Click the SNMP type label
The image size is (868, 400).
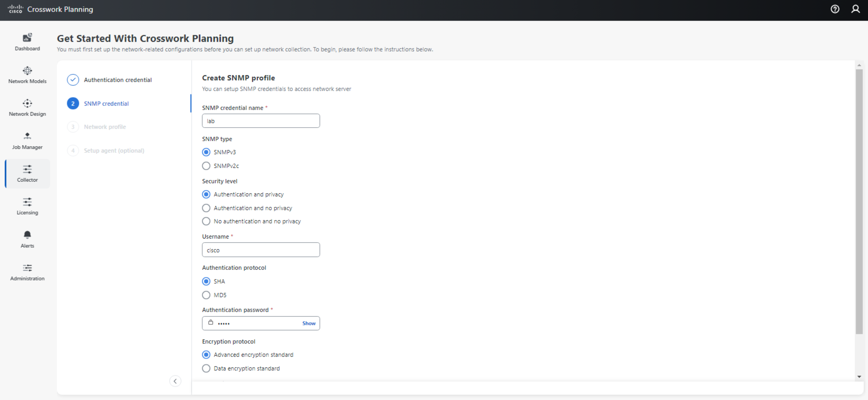217,139
